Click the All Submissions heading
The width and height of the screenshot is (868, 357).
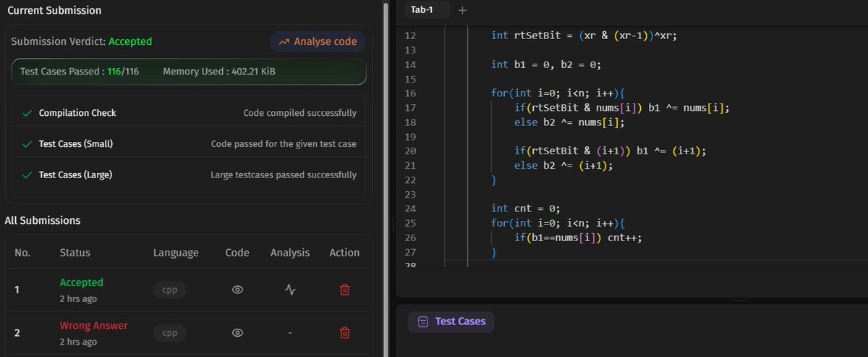[43, 220]
